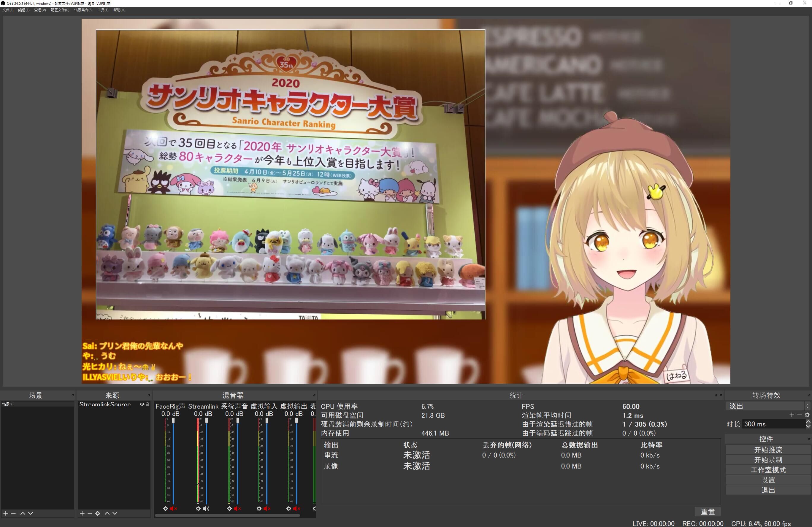Open FaceRig声 audio settings gear

pyautogui.click(x=166, y=509)
